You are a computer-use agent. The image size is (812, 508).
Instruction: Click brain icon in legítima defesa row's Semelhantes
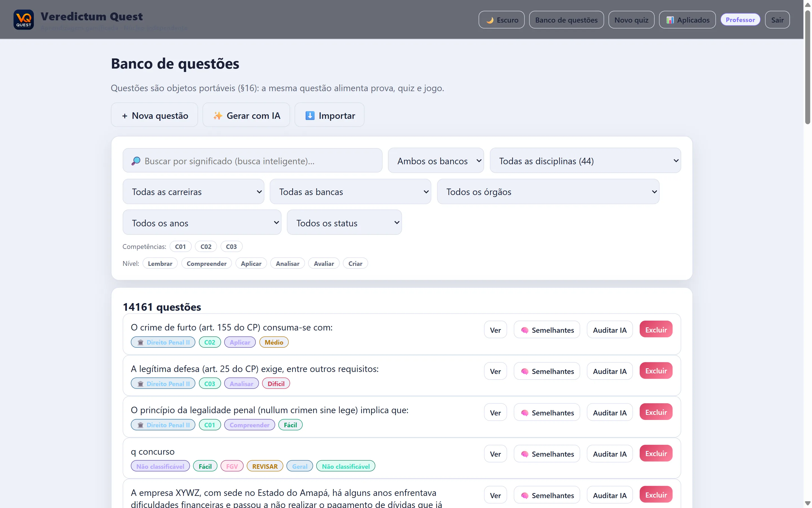pyautogui.click(x=525, y=372)
